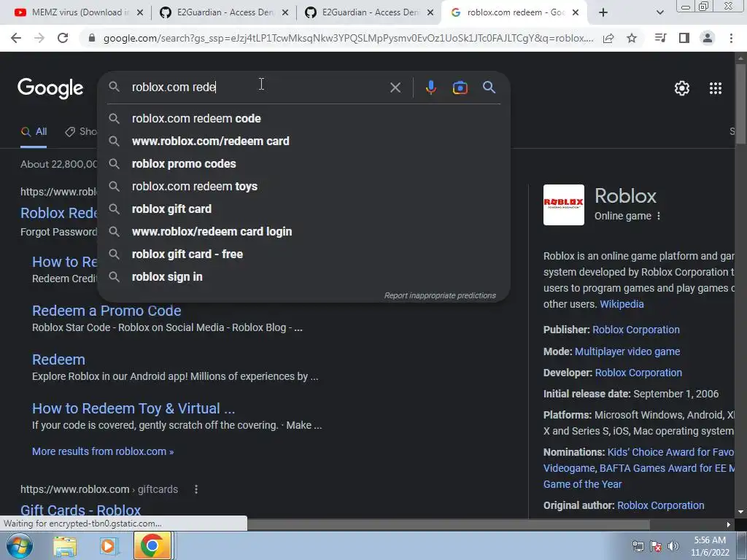Click Original author Roblox Corporation link
This screenshot has height=560, width=747.
tap(660, 506)
